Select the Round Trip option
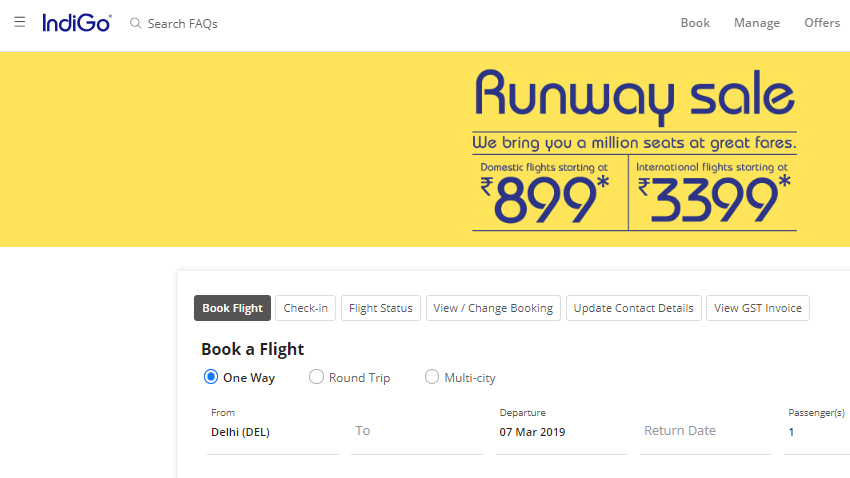The image size is (850, 478). [317, 377]
